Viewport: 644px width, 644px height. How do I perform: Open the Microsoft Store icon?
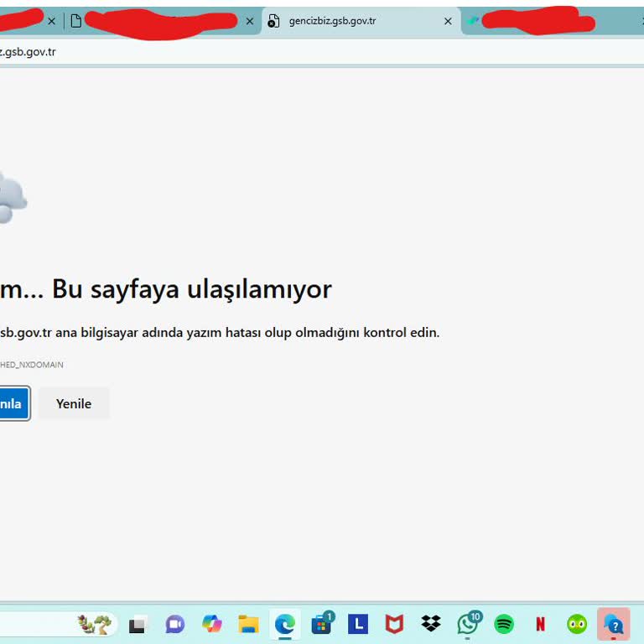click(x=322, y=624)
